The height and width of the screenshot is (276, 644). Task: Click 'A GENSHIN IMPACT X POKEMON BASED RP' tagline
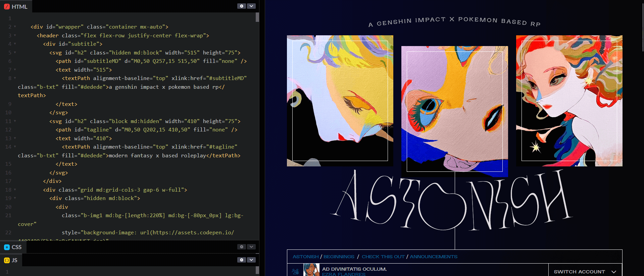pyautogui.click(x=454, y=22)
